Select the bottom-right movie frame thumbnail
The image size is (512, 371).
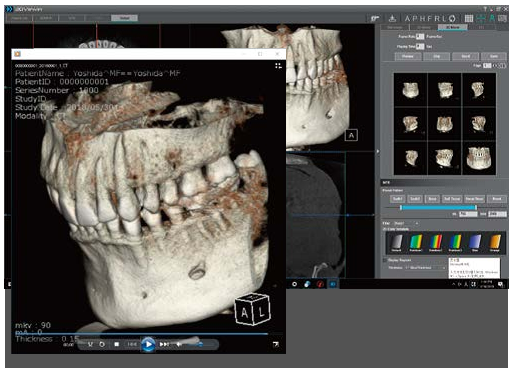click(x=479, y=158)
